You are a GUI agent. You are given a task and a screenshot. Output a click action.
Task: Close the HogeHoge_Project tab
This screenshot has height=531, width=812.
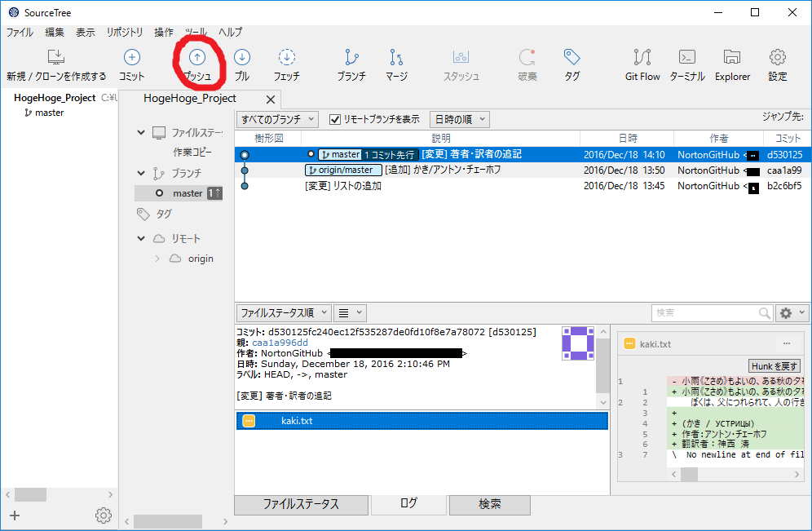coord(271,99)
